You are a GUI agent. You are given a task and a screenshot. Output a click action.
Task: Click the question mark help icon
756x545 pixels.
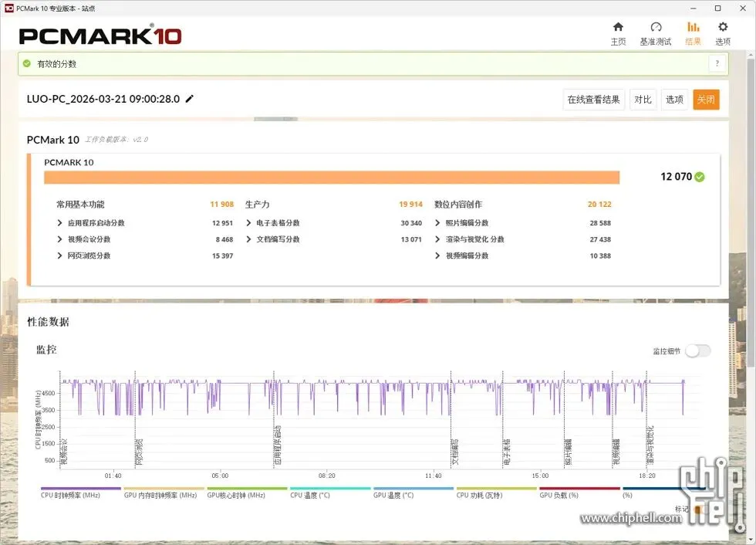click(x=717, y=63)
